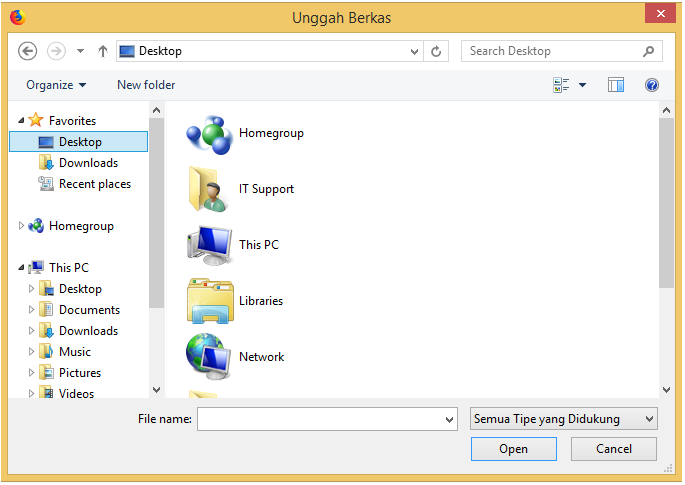Select the IT Support user folder icon
Viewport: 685px width, 485px height.
coord(208,189)
